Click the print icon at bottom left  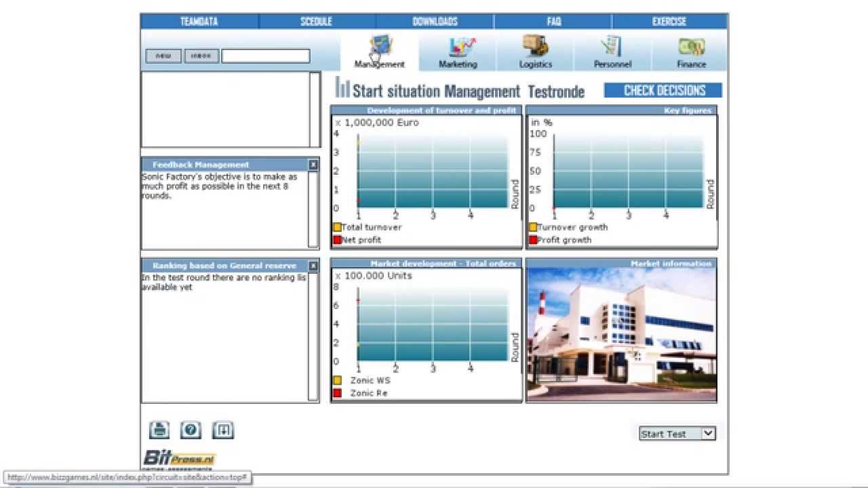coord(159,430)
